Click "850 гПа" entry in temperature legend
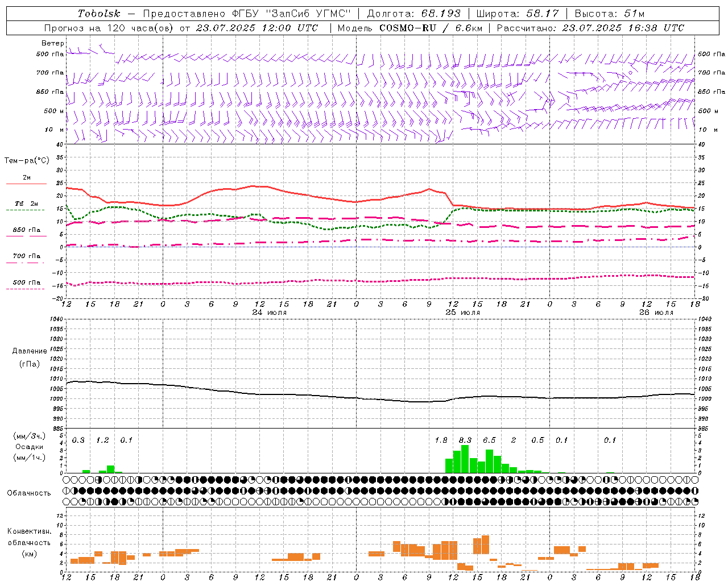Screen dimensions: 728x582 click(26, 230)
